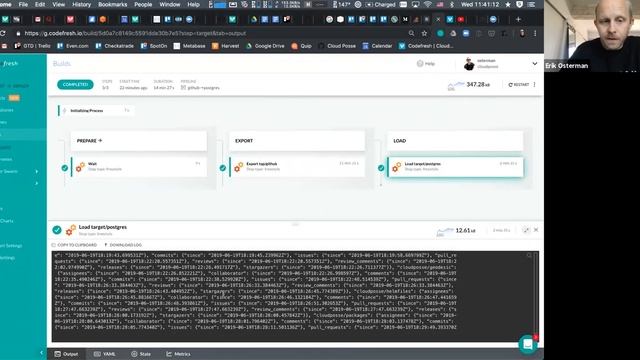Open the History menu
Image resolution: width=640 pixels, height=360 pixels.
tap(81, 4)
